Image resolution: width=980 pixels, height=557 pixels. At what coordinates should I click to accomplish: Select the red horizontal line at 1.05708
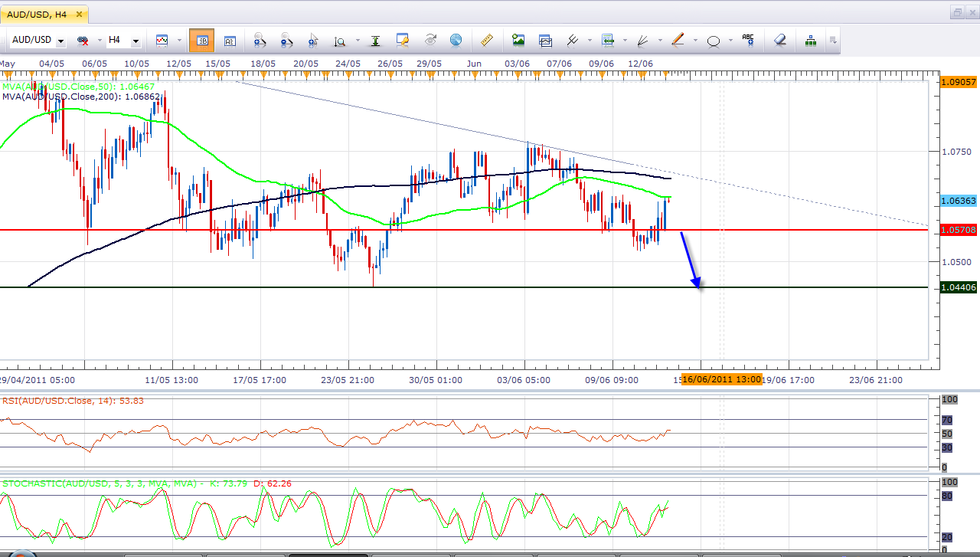464,230
